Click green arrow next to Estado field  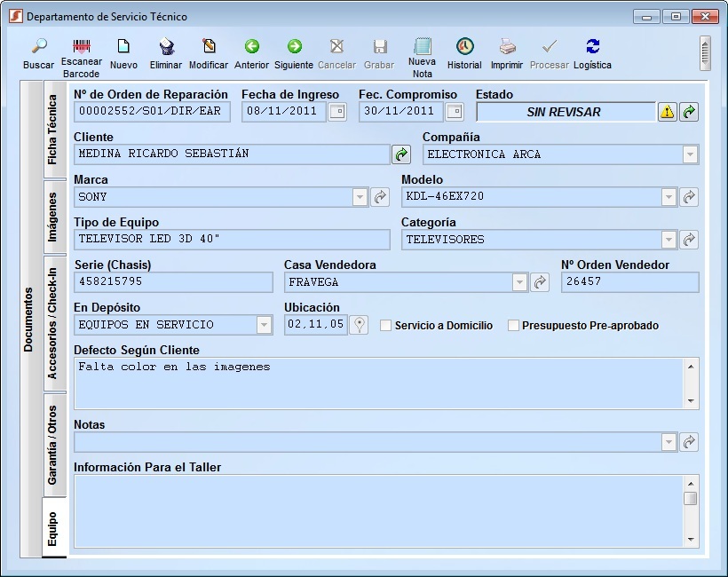pos(689,112)
